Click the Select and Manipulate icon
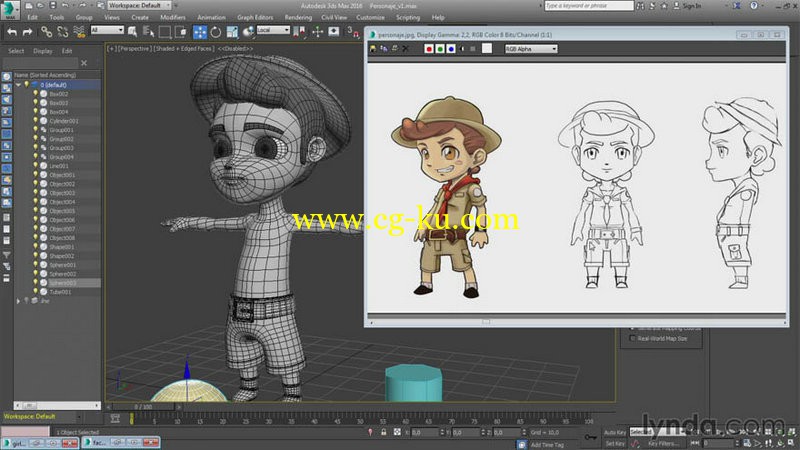Image resolution: width=800 pixels, height=450 pixels. coord(317,32)
